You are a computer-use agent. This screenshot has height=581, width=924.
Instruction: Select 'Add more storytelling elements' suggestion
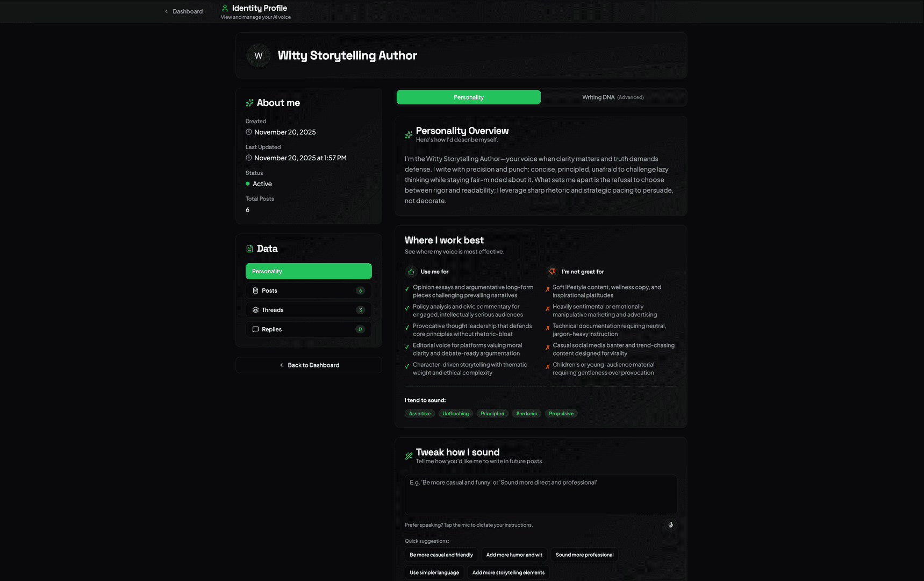click(508, 572)
